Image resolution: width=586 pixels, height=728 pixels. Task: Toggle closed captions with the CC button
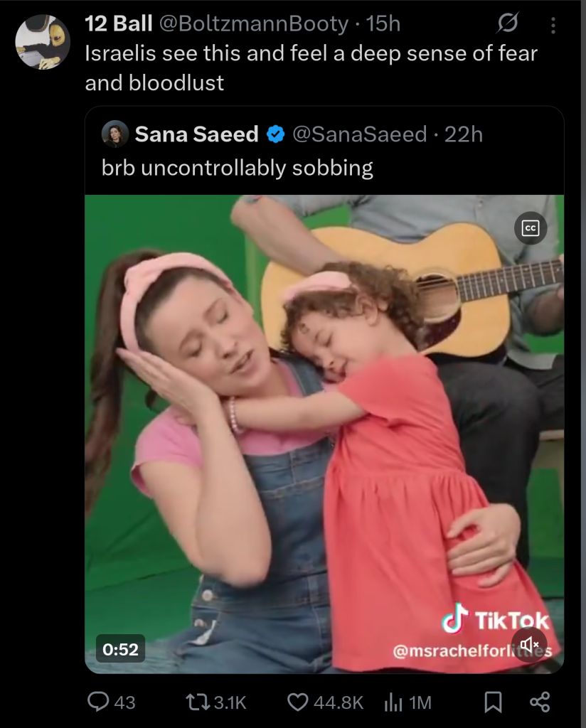(531, 228)
